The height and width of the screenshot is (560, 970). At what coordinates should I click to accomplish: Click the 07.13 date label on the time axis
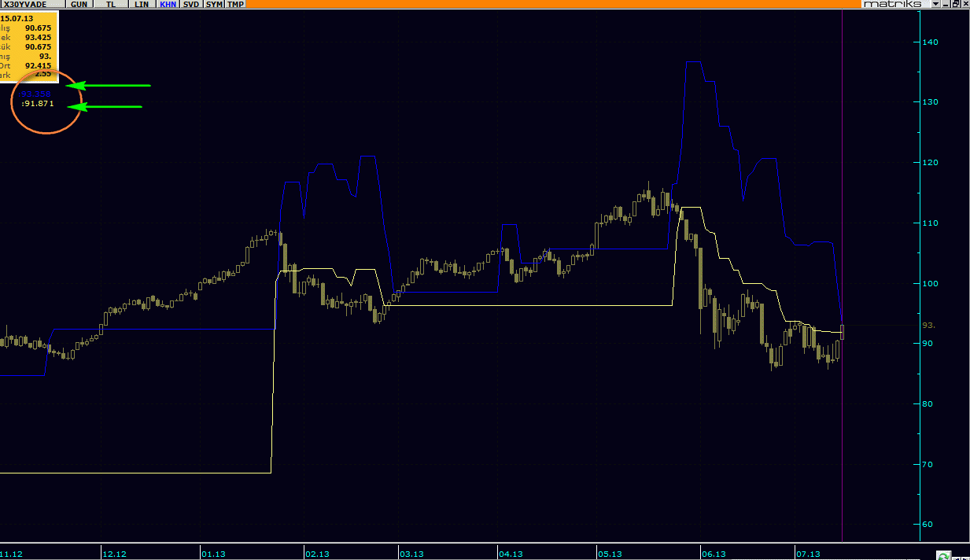pos(808,554)
